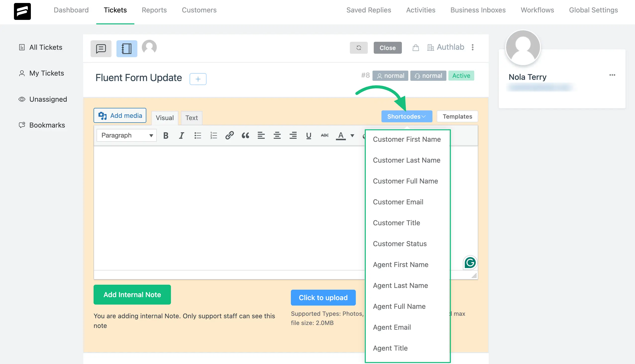Open the Grammarly icon in the editor

[470, 263]
